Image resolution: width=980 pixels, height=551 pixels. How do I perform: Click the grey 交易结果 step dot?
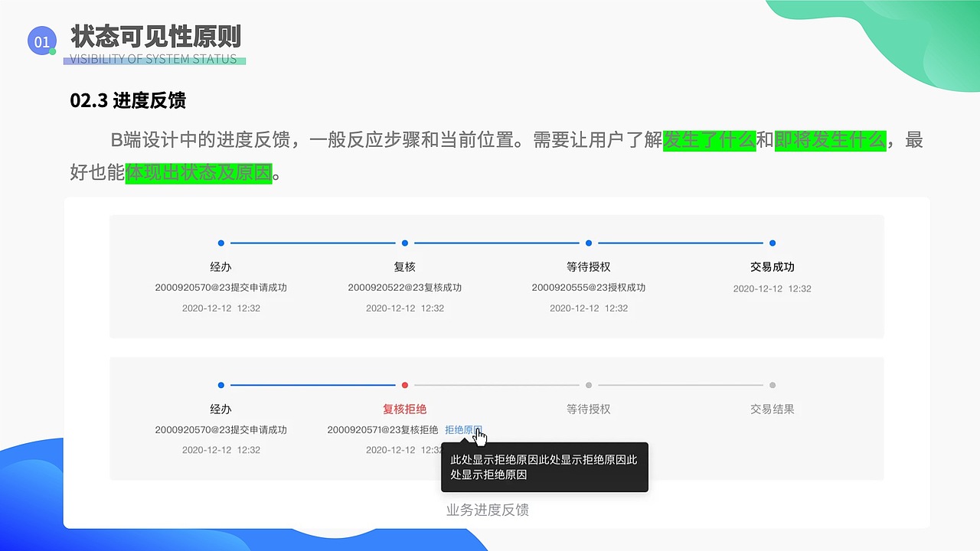773,385
